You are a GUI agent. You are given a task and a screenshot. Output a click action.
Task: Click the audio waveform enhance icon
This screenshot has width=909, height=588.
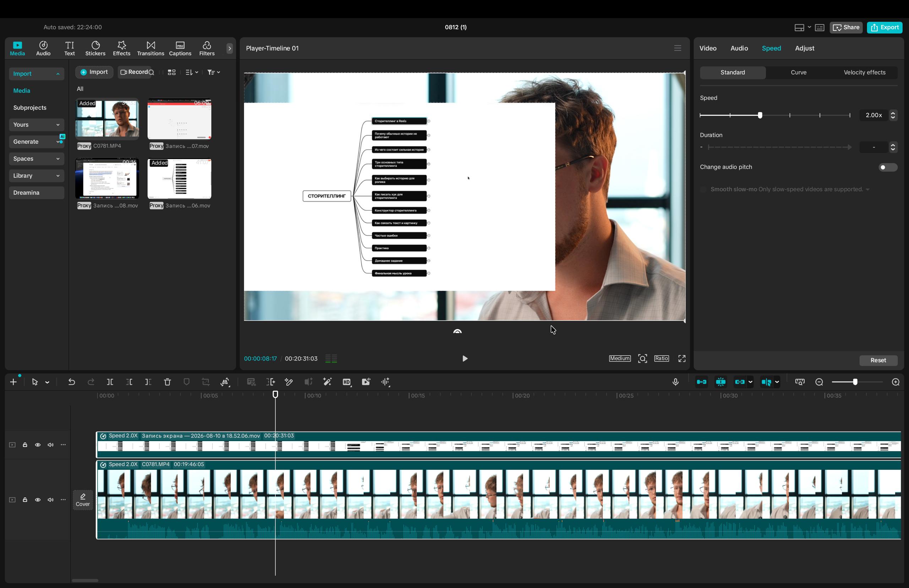(x=385, y=382)
